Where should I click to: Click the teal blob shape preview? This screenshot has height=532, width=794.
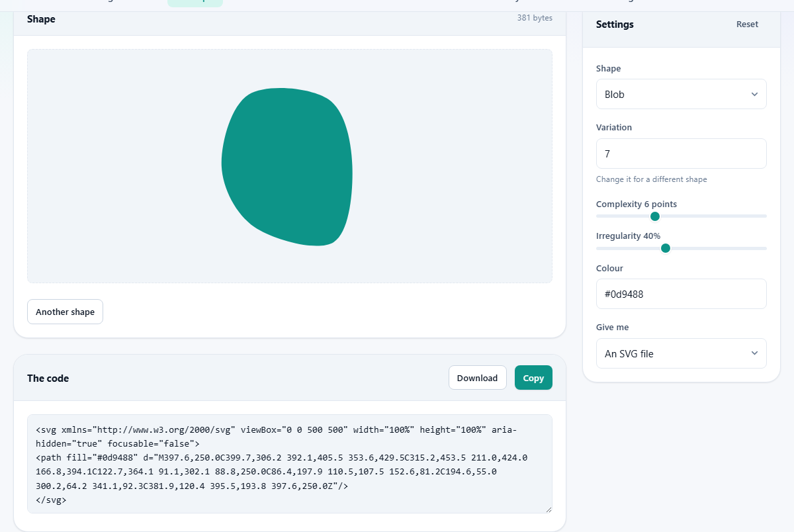287,167
